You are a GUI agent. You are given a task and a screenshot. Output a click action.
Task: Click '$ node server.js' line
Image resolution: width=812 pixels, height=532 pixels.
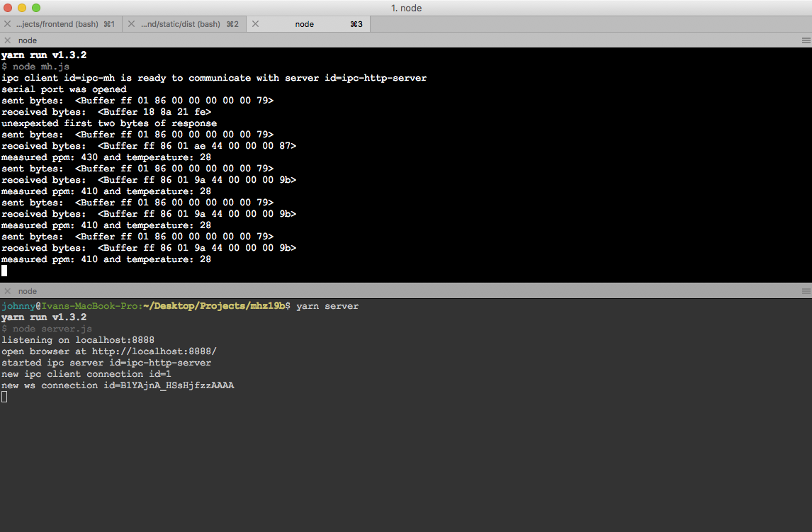[x=47, y=329]
